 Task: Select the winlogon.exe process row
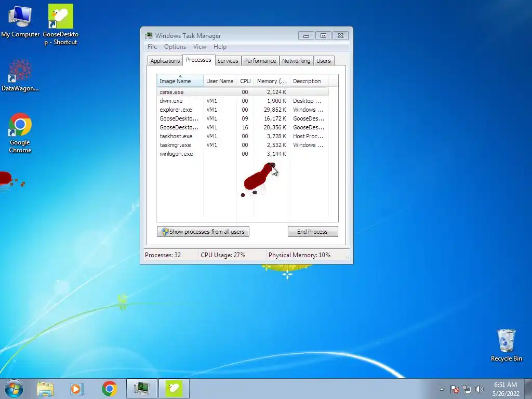click(x=243, y=154)
